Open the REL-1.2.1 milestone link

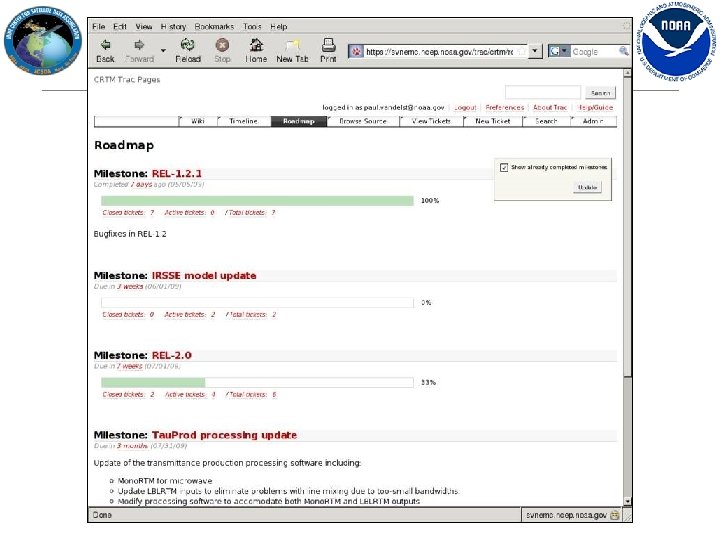[x=177, y=174]
